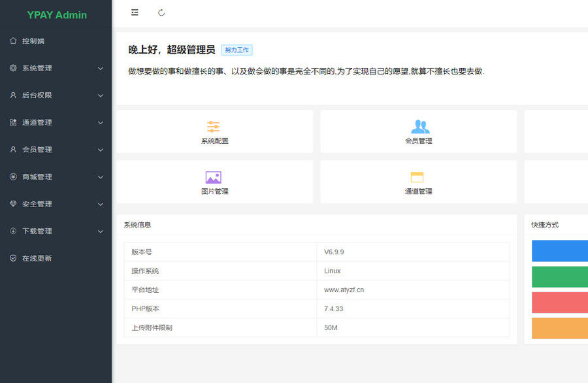588x383 pixels.
Task: Expand the 系统管理 menu
Action: tap(56, 67)
